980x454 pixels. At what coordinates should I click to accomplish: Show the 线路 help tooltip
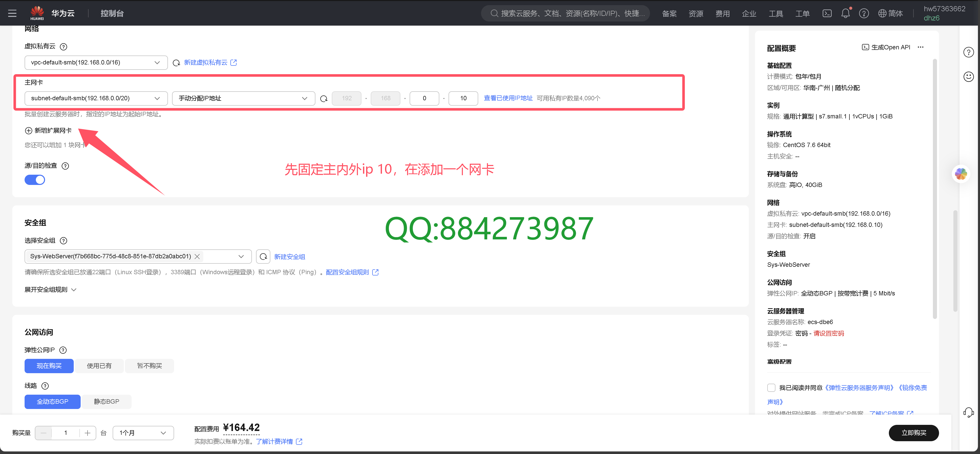(45, 386)
